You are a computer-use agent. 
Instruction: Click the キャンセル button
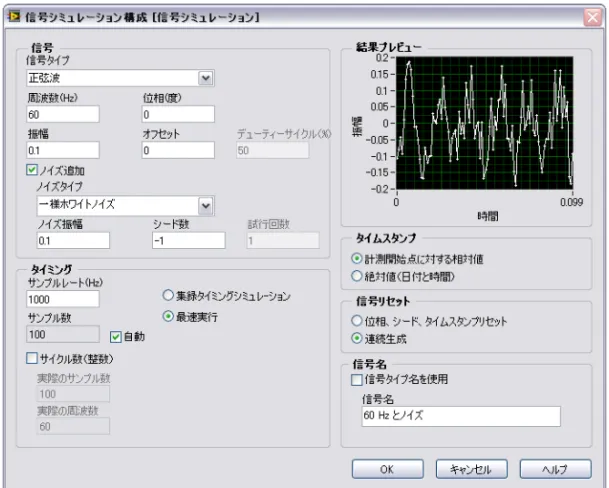click(471, 469)
